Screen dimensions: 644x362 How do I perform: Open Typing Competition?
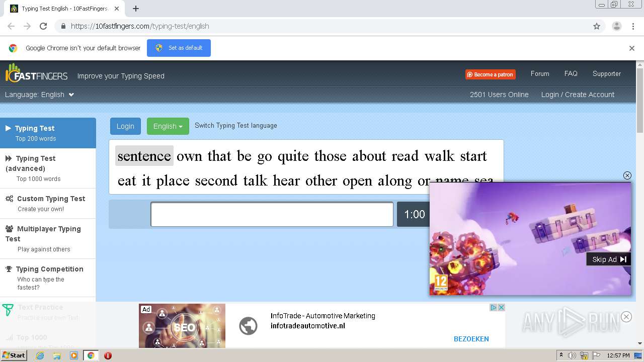click(48, 278)
